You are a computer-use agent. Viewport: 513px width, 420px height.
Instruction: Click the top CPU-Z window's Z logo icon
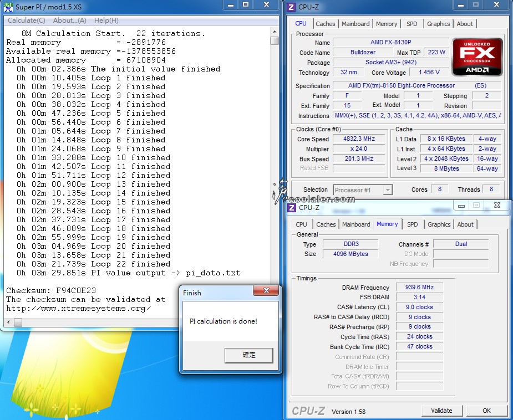[x=291, y=7]
